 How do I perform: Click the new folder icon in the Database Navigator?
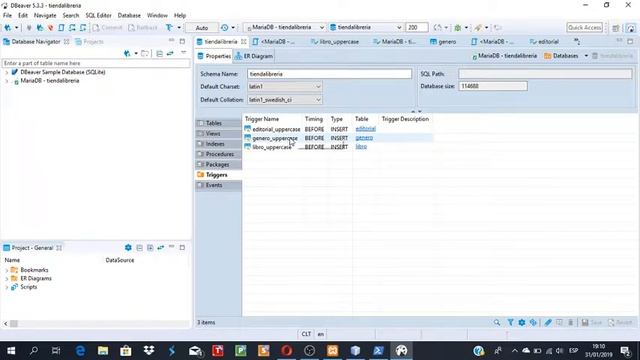[x=145, y=53]
